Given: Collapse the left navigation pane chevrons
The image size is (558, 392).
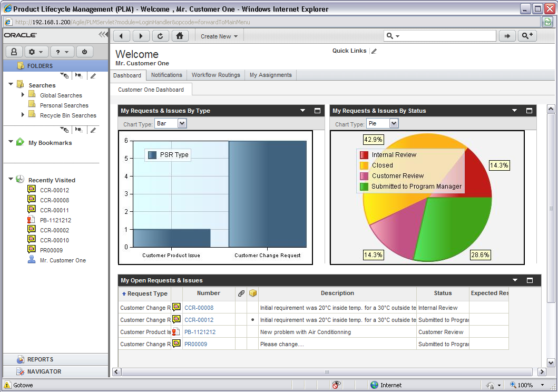Looking at the screenshot, I should [x=103, y=34].
